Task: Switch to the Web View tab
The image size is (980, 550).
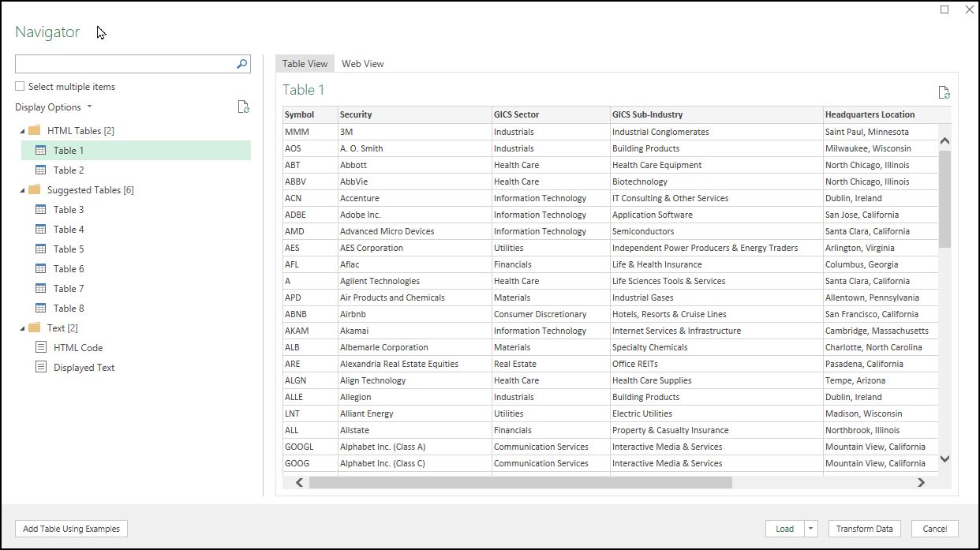Action: 363,63
